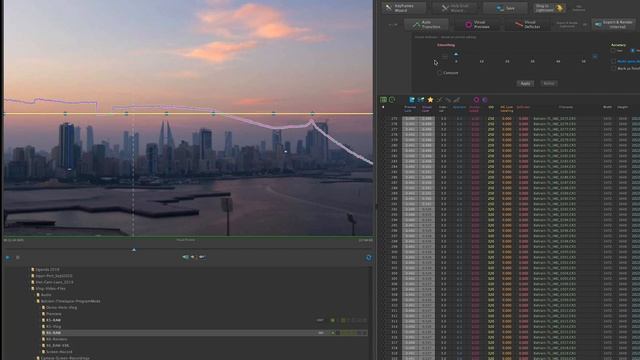This screenshot has height=360, width=640.
Task: Run Auto Transition
Action: (426, 24)
